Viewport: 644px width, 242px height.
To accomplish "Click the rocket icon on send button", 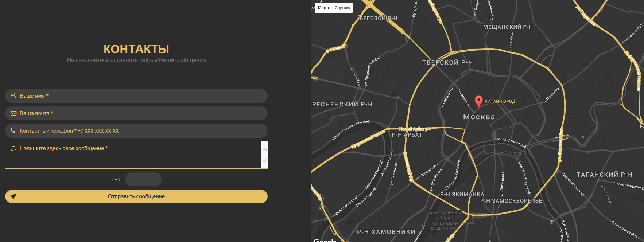I will (13, 196).
